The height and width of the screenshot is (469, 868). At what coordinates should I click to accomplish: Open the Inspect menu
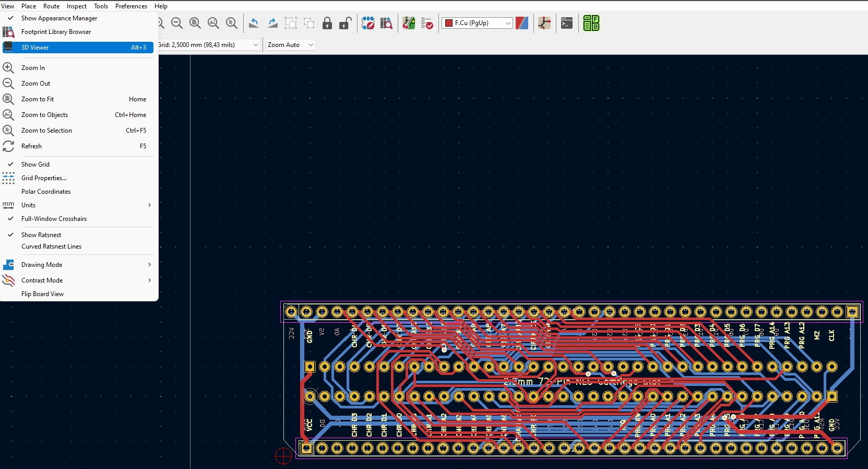[x=77, y=6]
